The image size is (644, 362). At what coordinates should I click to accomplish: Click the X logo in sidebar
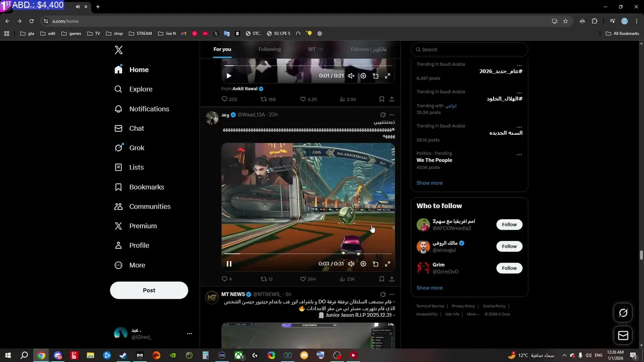pyautogui.click(x=119, y=50)
